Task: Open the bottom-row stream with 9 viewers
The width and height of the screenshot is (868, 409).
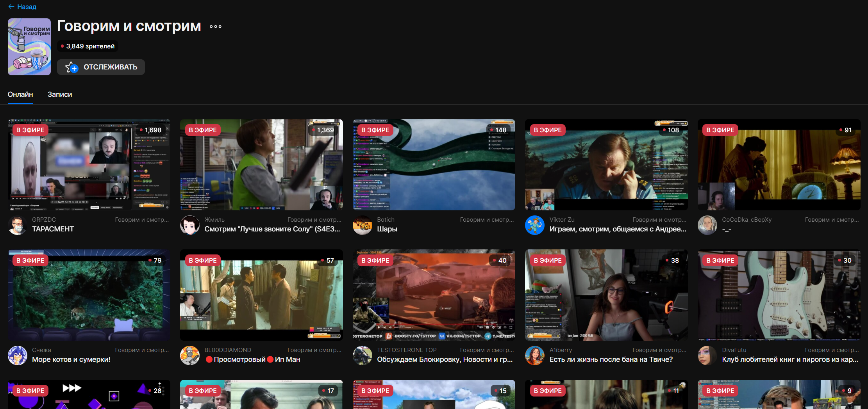Action: tap(779, 394)
